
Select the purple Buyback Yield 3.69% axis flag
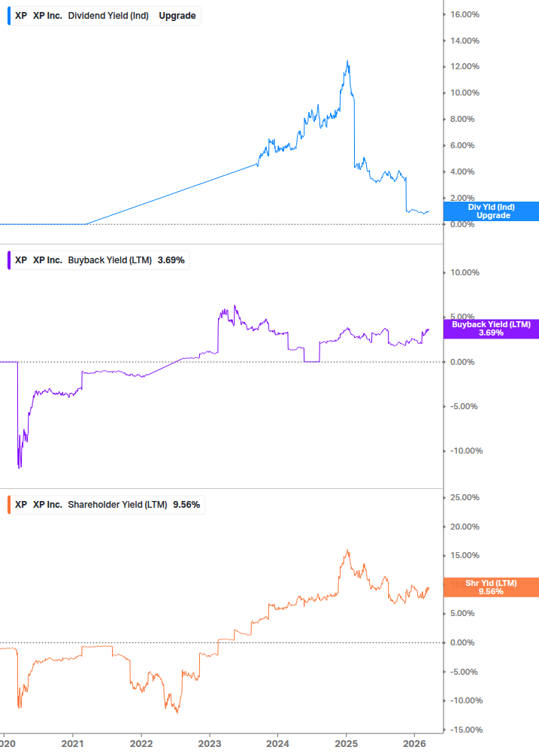point(491,329)
